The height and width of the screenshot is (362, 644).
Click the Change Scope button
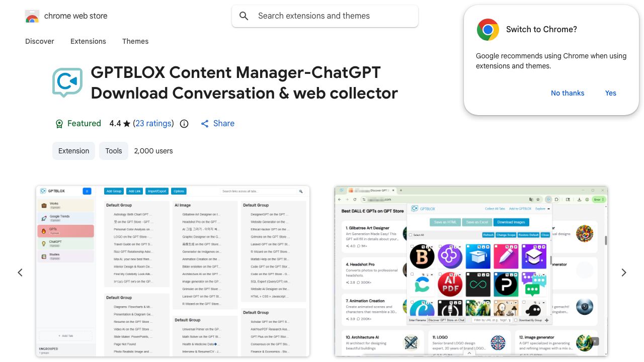tap(506, 235)
